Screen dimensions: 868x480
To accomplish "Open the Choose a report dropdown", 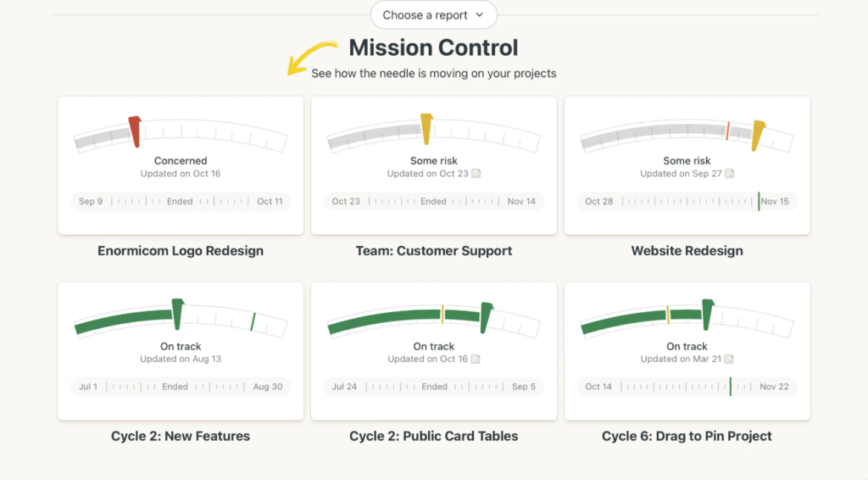I will [x=433, y=15].
